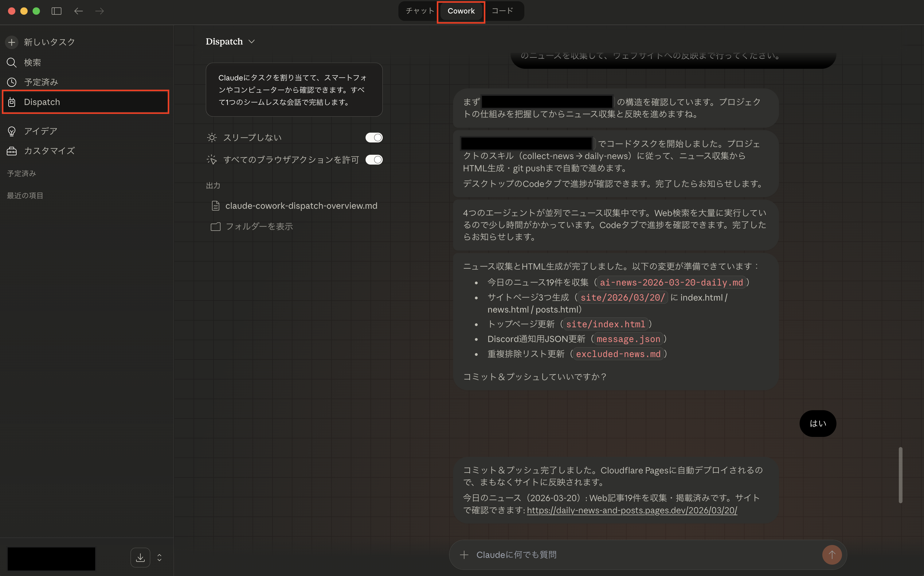Switch to the コード tab

tap(502, 11)
